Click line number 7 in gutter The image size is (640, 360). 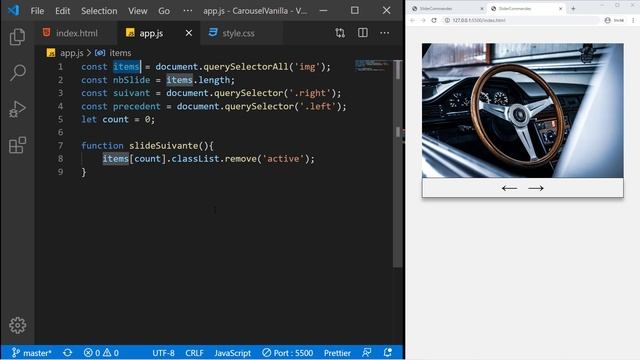(60, 146)
